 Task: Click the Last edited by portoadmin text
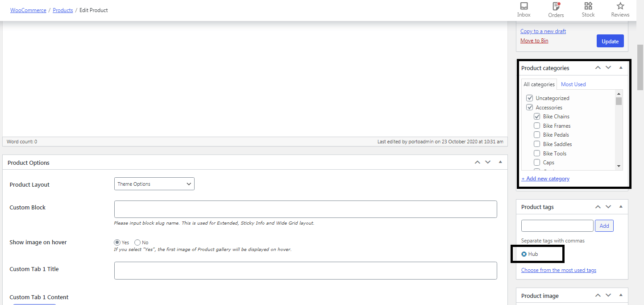(440, 142)
